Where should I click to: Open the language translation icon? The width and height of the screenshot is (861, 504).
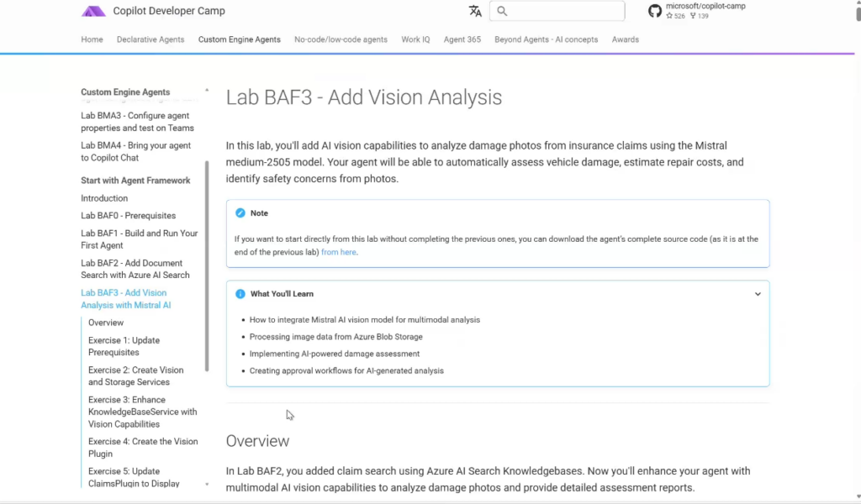click(x=475, y=11)
